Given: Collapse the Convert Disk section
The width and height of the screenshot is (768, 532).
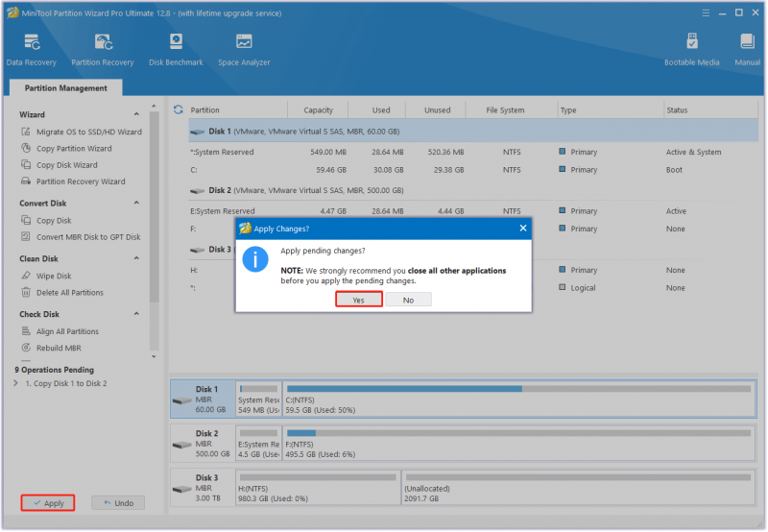Looking at the screenshot, I should pos(136,203).
